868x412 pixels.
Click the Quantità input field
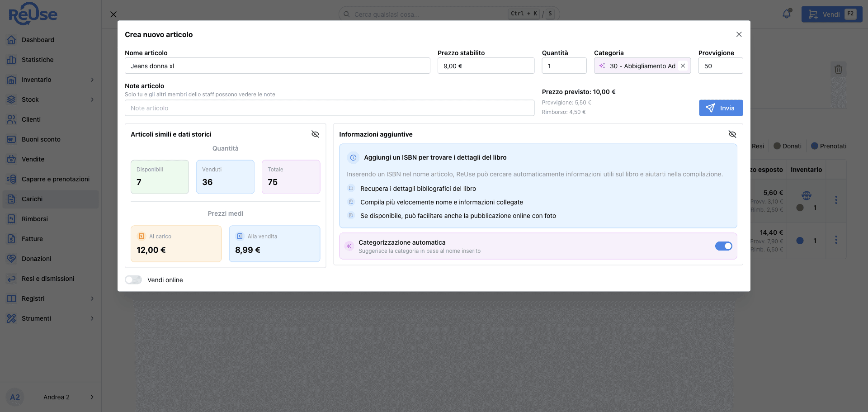[x=564, y=66]
